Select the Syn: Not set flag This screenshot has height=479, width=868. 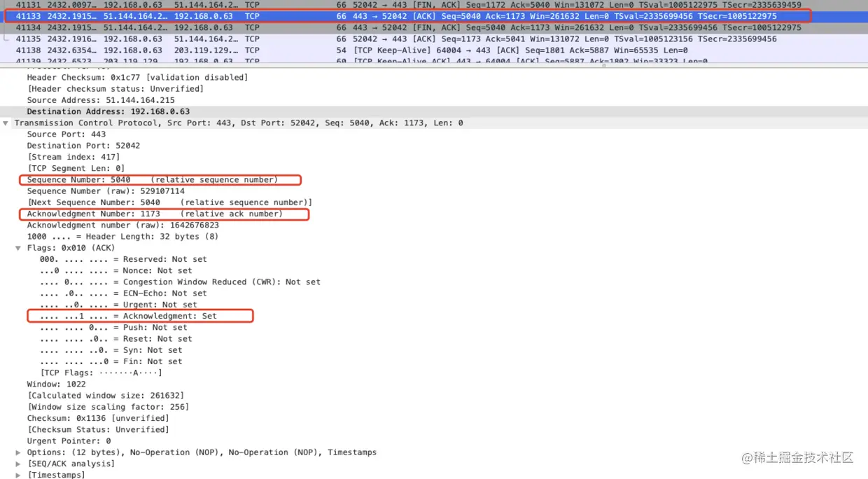111,350
